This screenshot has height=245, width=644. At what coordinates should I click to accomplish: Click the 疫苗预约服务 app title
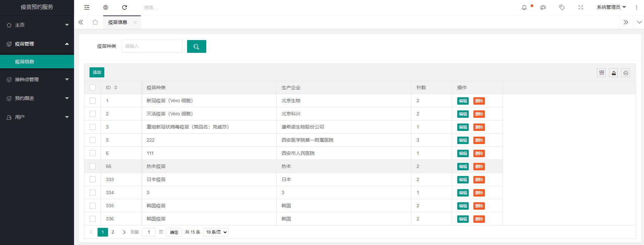(37, 7)
